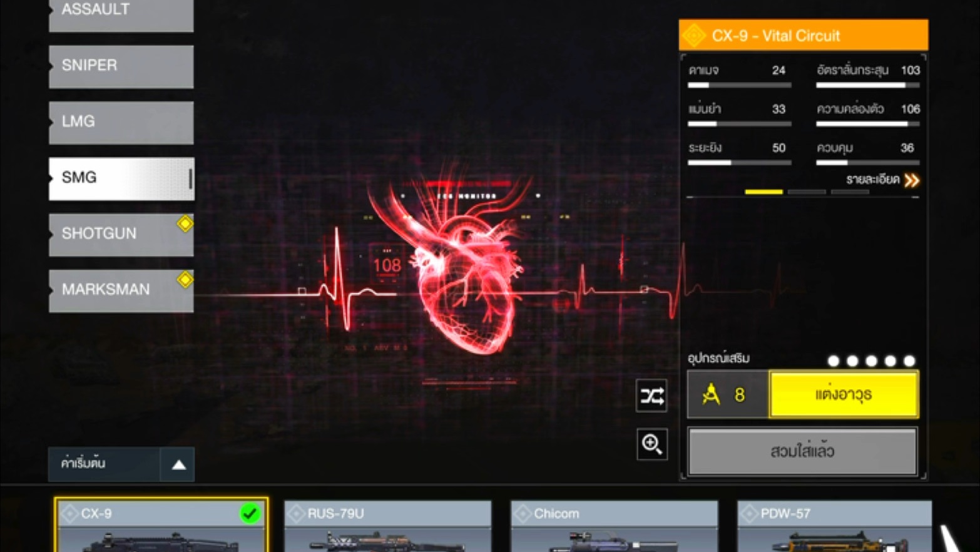
Task: Zoom in with the magnifier icon
Action: pyautogui.click(x=651, y=444)
